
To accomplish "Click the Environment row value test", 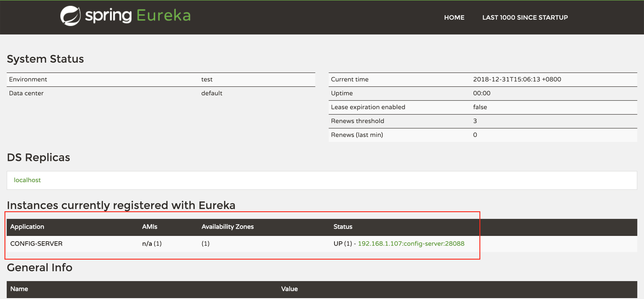I will pyautogui.click(x=206, y=79).
